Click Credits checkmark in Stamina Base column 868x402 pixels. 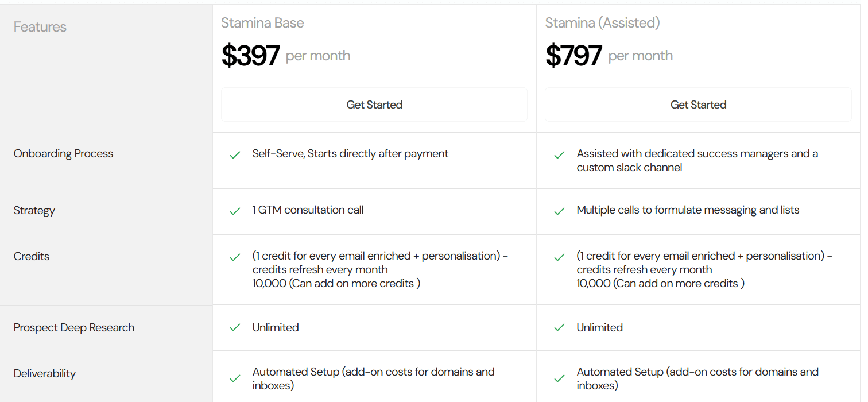[x=235, y=257]
